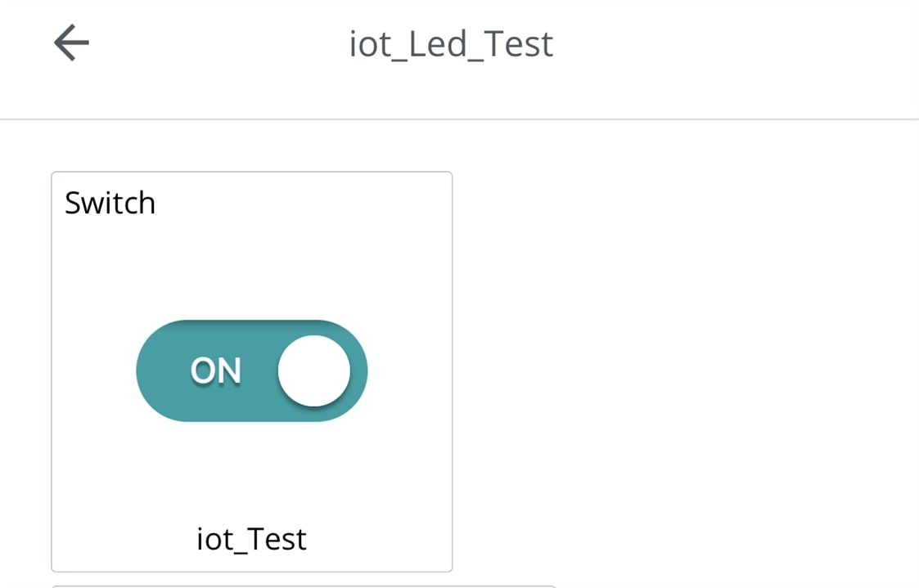The height and width of the screenshot is (588, 919).
Task: Click the Switch widget heading
Action: point(110,203)
